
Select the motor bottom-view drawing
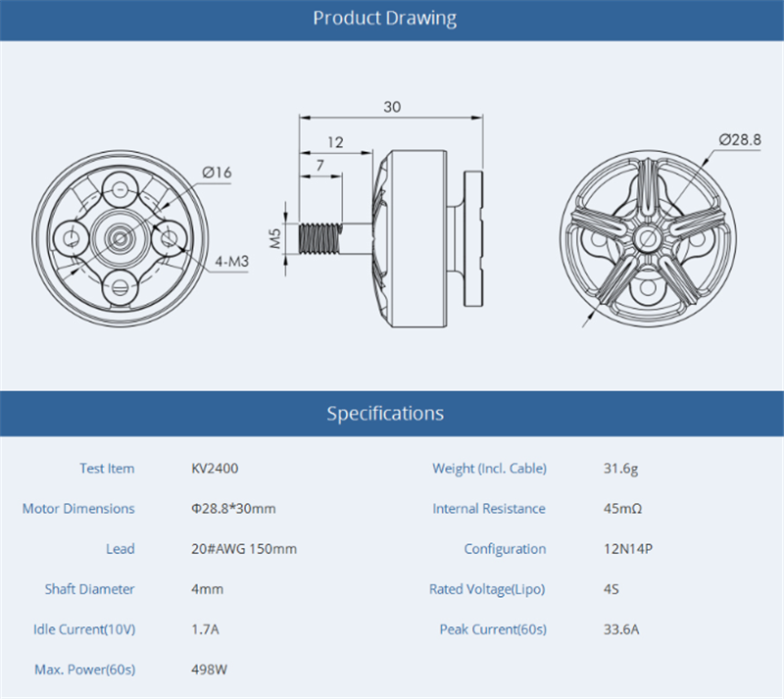click(x=121, y=238)
